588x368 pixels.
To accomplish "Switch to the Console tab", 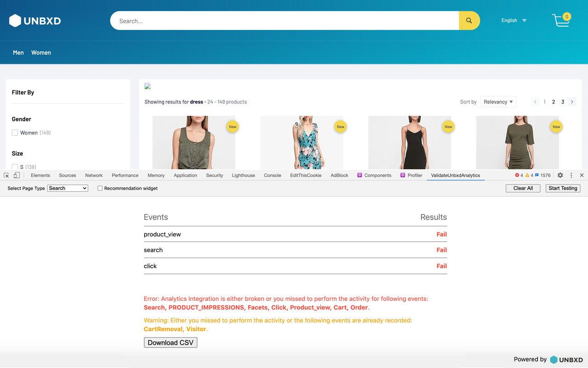I will click(x=272, y=175).
